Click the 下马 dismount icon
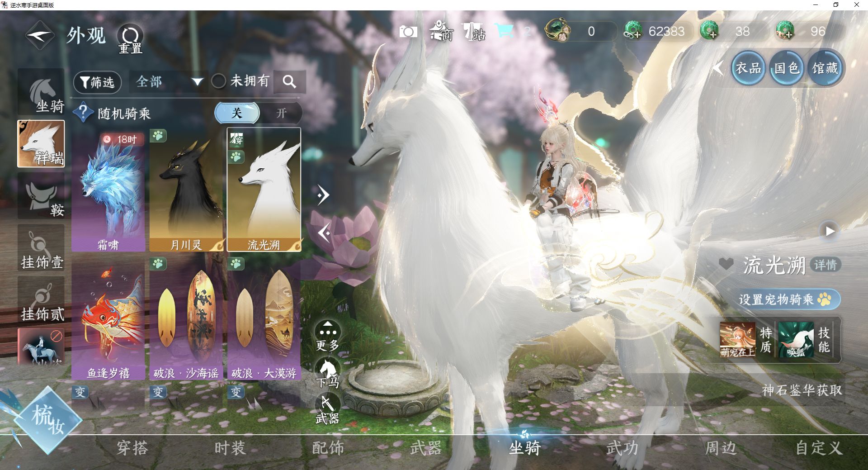868x470 pixels. (327, 373)
